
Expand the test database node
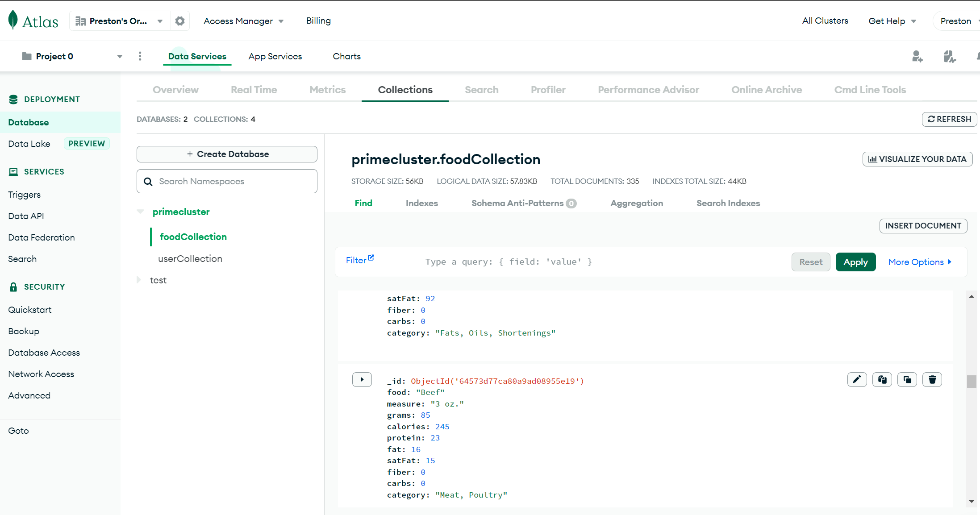point(139,280)
